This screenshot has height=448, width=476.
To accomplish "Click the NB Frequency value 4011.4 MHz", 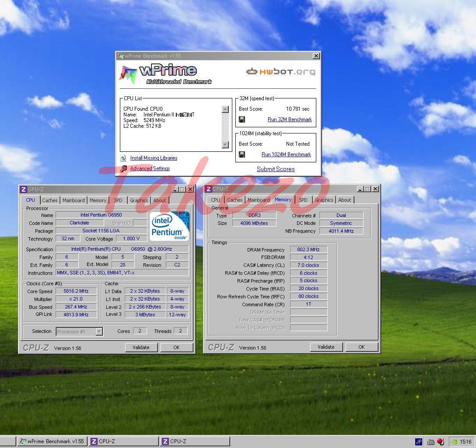I will point(341,231).
